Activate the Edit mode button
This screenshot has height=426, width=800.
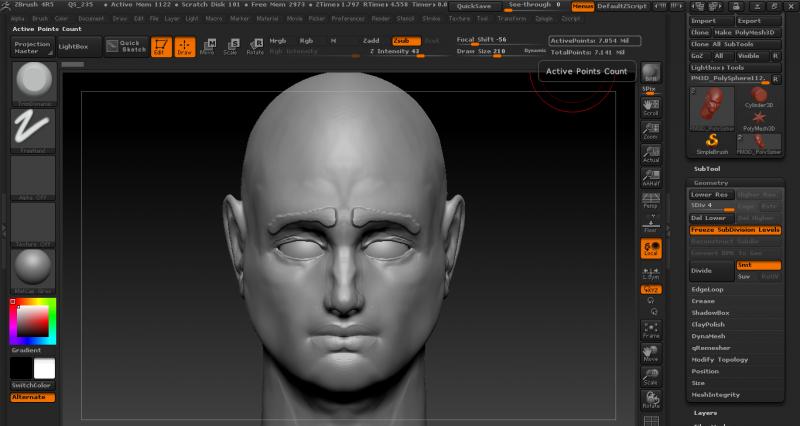(163, 46)
